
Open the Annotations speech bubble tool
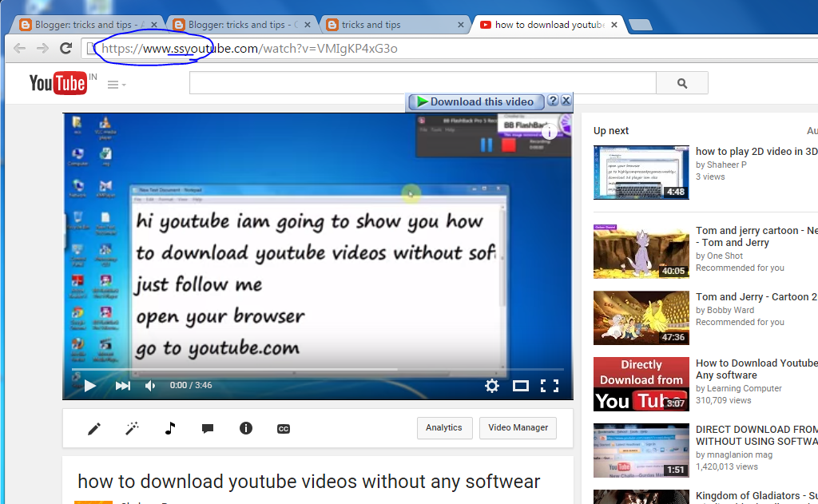(207, 428)
